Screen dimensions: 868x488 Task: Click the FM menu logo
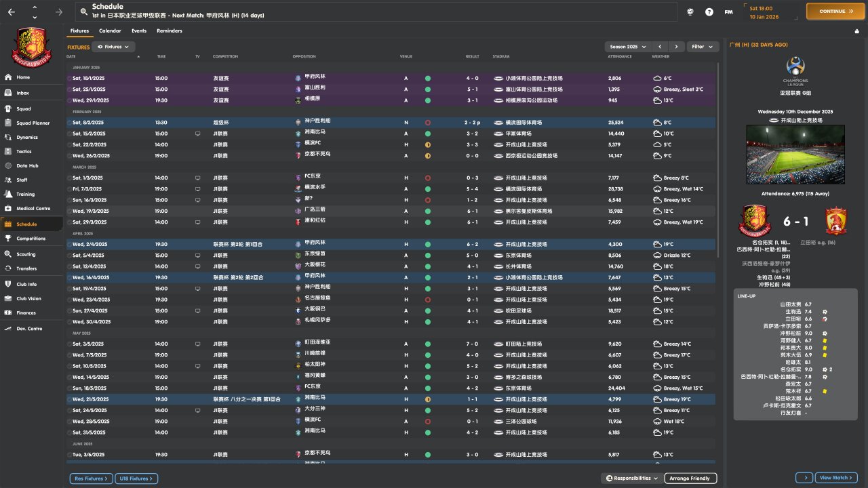pyautogui.click(x=728, y=12)
